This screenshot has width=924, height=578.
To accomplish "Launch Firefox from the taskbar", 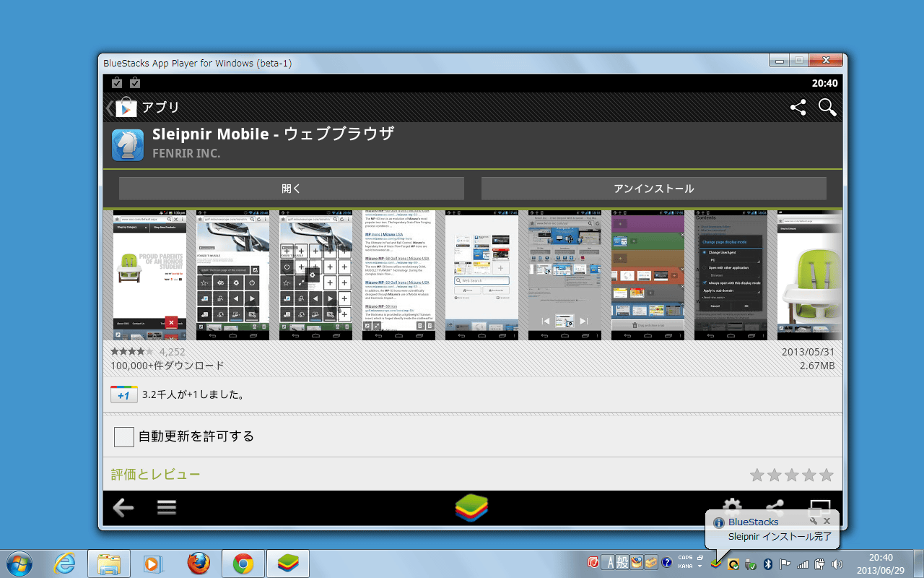I will coord(199,563).
